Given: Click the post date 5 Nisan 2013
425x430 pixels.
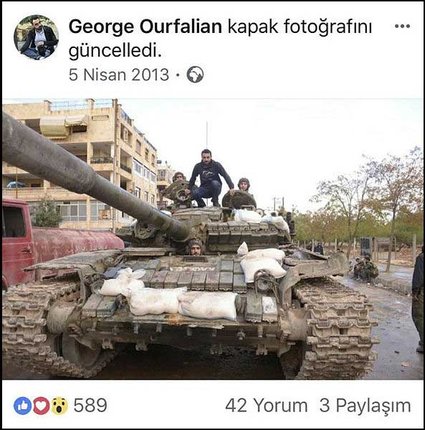Looking at the screenshot, I should pyautogui.click(x=119, y=75).
